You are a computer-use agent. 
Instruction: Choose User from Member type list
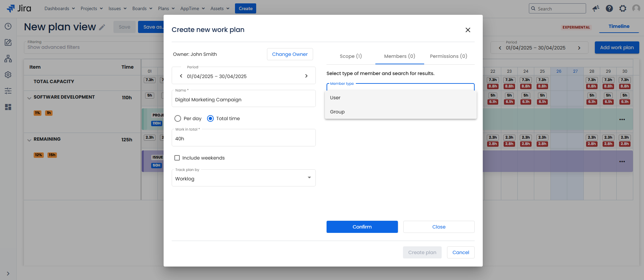click(335, 98)
